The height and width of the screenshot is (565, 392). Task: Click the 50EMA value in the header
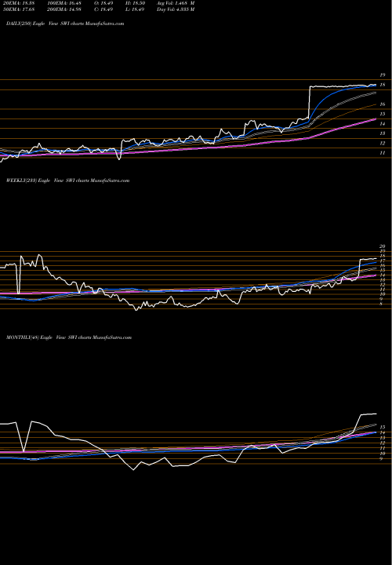point(17,9)
